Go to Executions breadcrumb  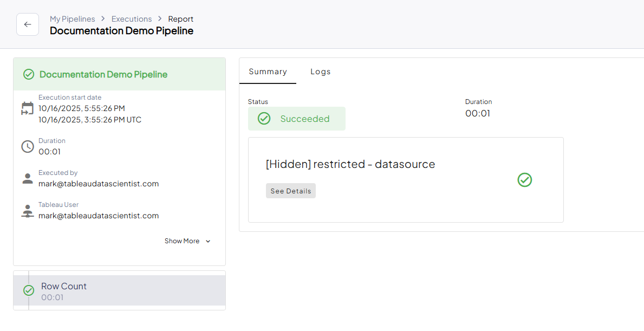(x=132, y=19)
